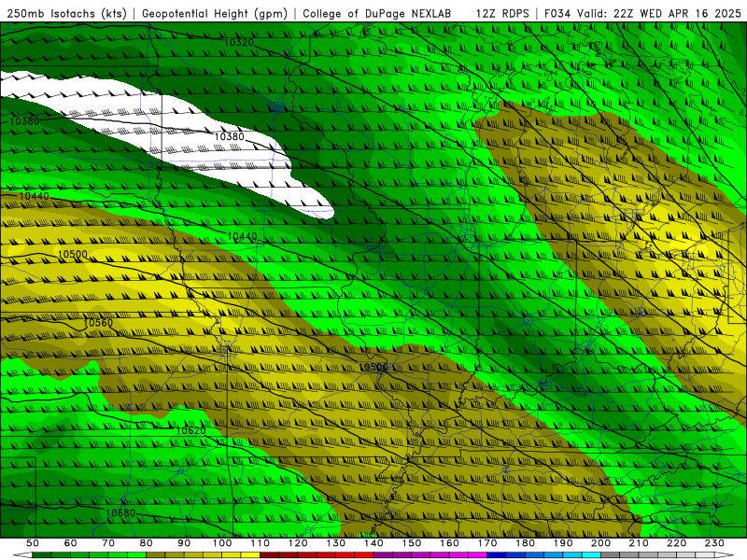Viewport: 747px width, 560px height.
Task: Click the 10320 height contour label
Action: tap(239, 42)
